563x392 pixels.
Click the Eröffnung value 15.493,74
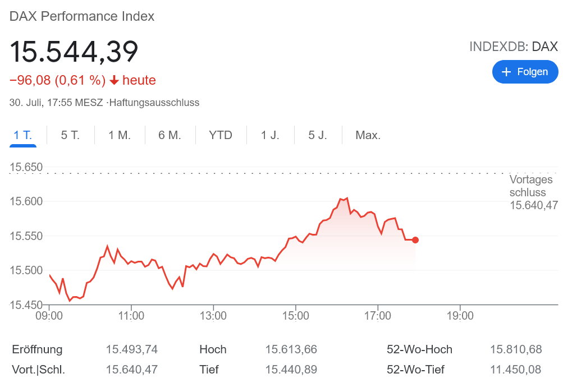point(132,349)
